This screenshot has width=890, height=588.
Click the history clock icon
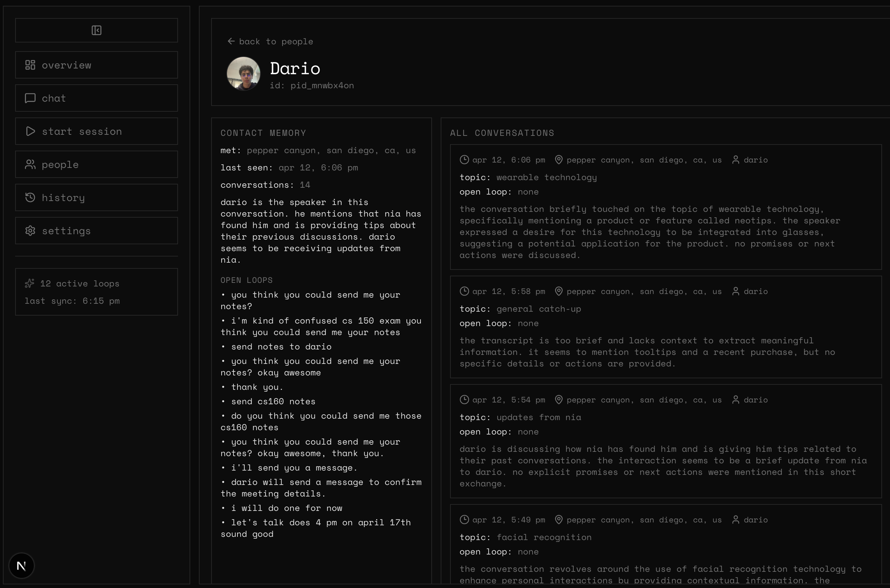point(30,197)
